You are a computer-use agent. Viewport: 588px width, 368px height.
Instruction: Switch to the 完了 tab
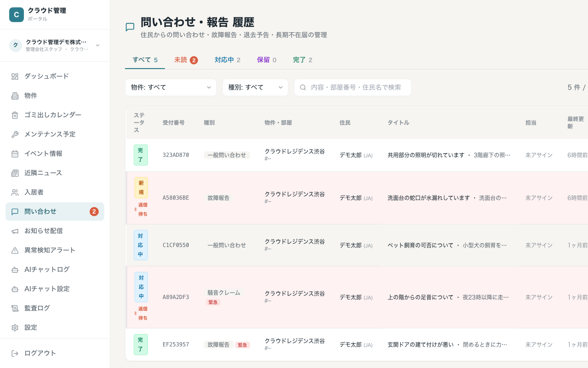302,60
